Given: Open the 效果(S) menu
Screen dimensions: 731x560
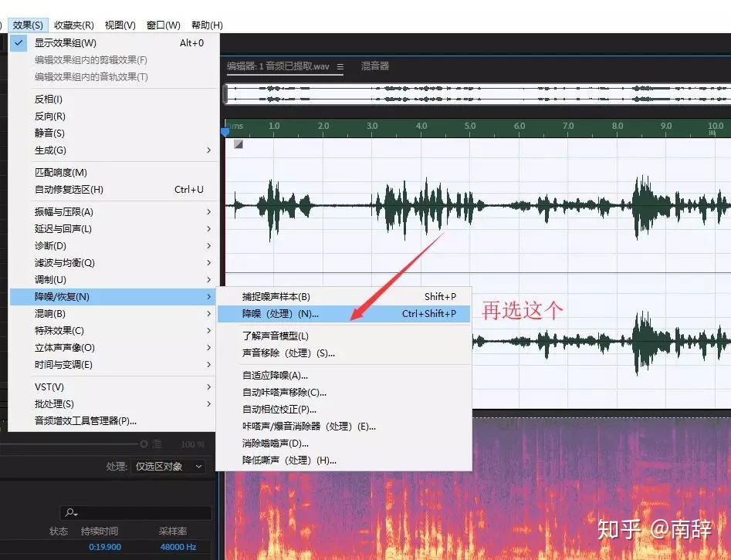Looking at the screenshot, I should pos(28,25).
